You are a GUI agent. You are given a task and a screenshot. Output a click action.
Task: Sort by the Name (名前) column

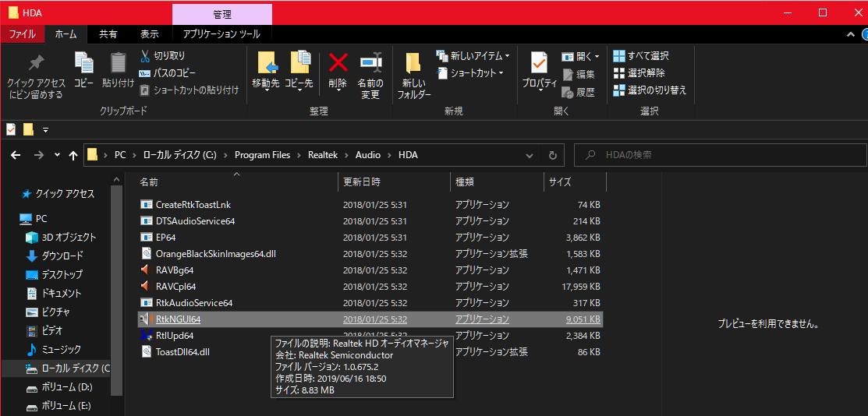point(237,182)
